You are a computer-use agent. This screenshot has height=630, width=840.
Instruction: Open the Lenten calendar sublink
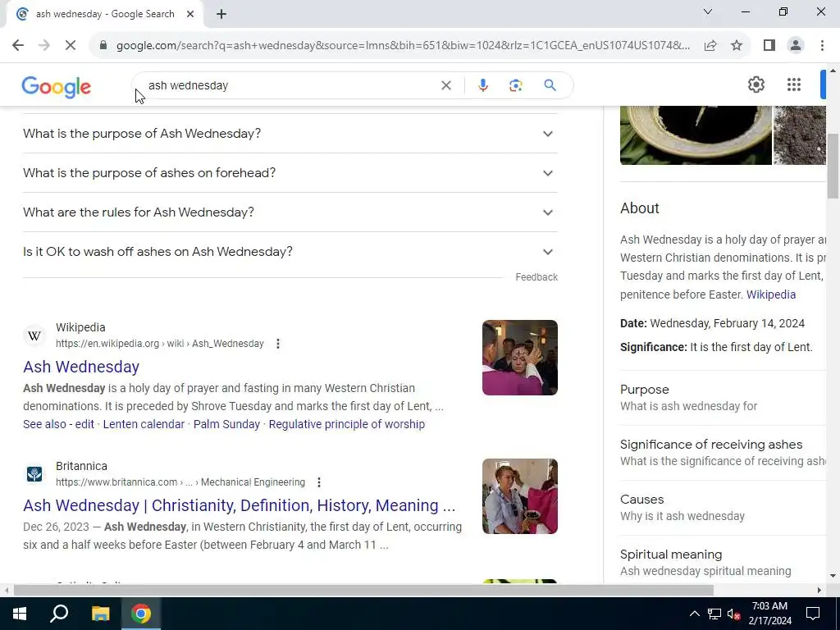(144, 424)
